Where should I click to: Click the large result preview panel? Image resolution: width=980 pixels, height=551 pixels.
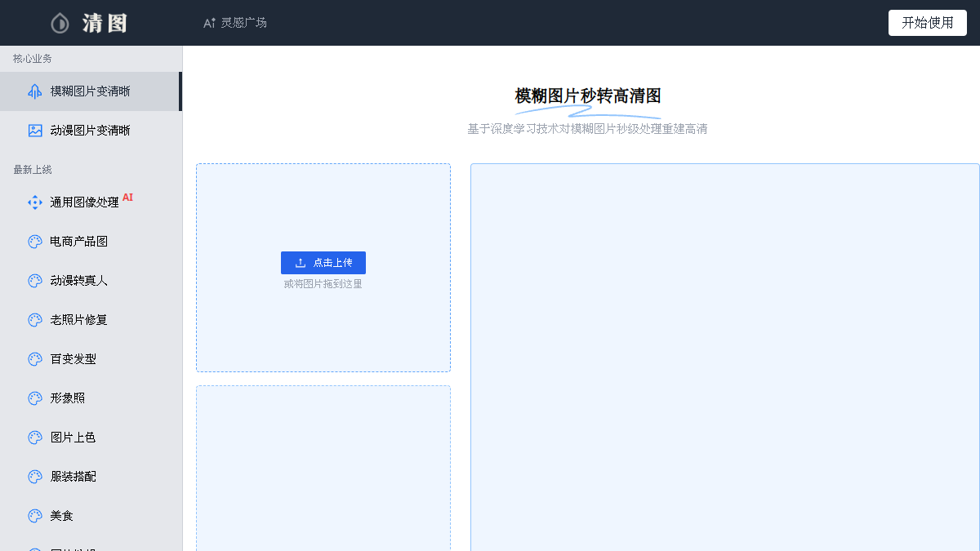pyautogui.click(x=725, y=357)
